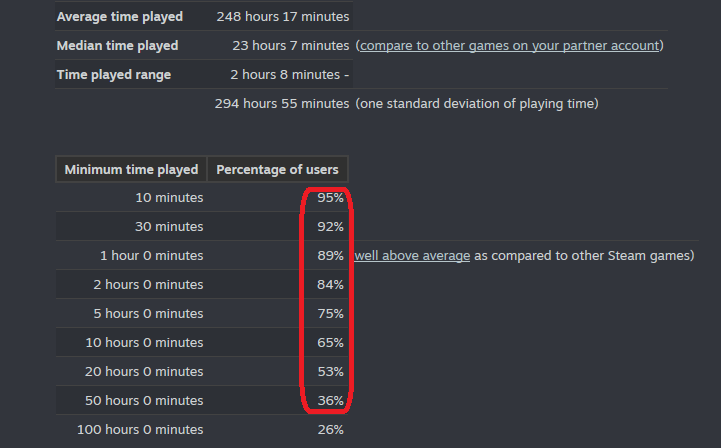Select the Median time played label
The image size is (721, 448).
point(117,46)
